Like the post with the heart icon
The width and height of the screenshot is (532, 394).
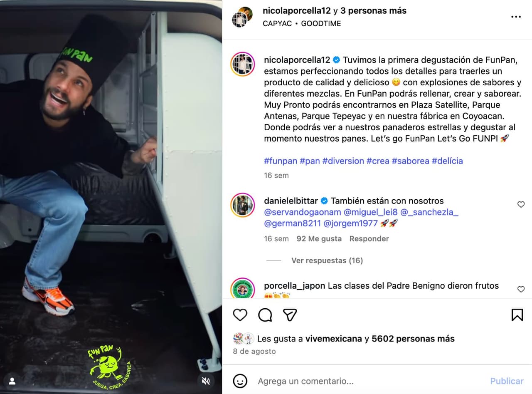(240, 315)
